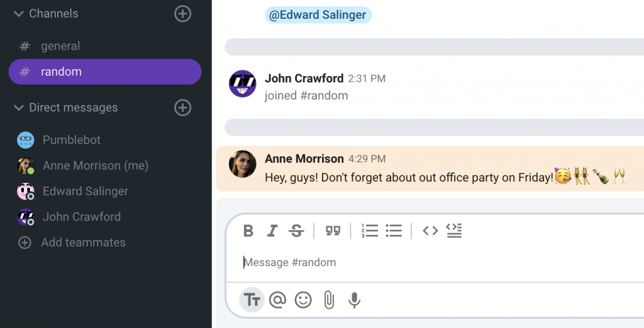Start a new direct message with plus

tap(183, 107)
